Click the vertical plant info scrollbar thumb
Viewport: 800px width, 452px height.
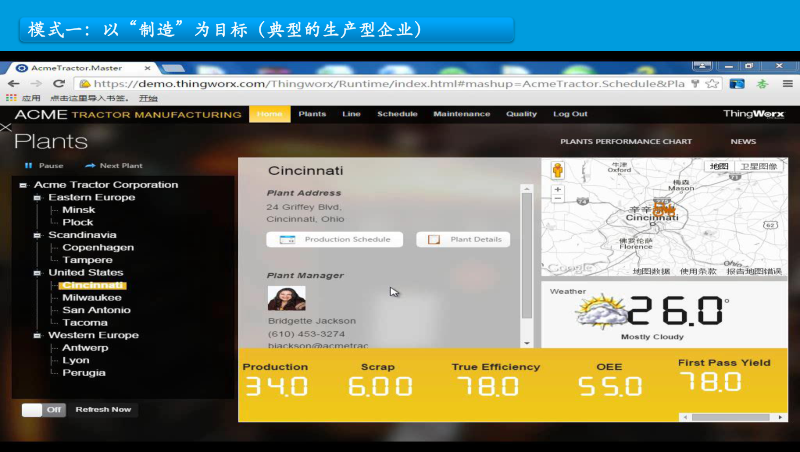pyautogui.click(x=527, y=255)
